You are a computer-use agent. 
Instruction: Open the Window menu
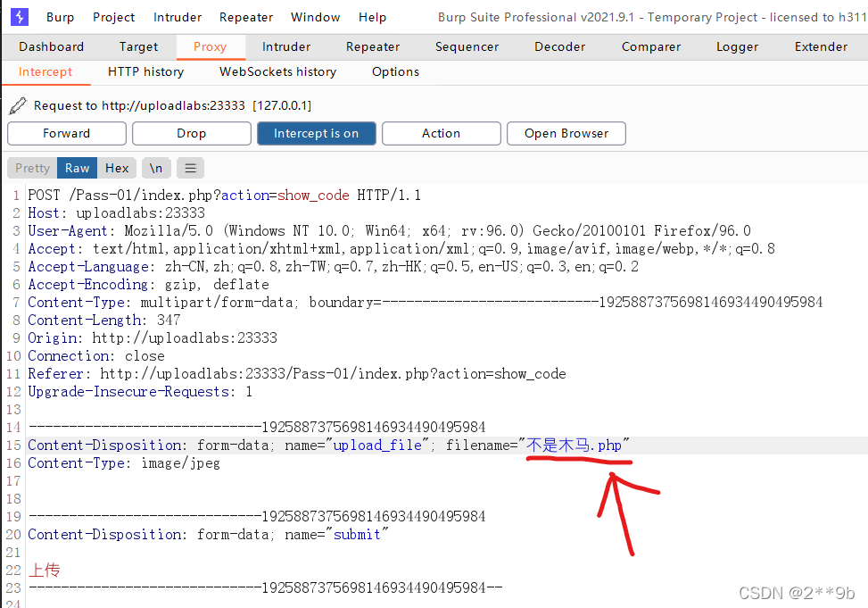[316, 17]
